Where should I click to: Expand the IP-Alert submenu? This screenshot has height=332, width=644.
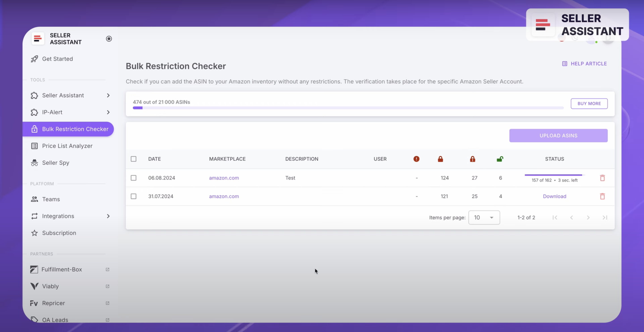[x=108, y=112]
